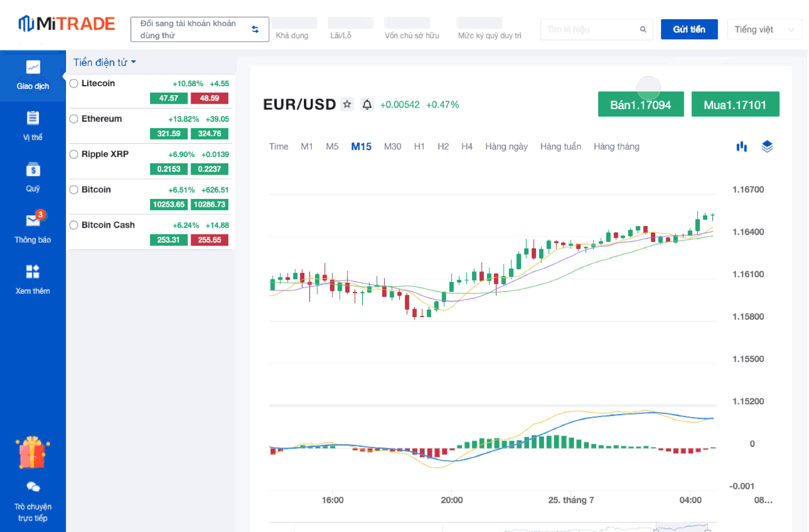The image size is (809, 532).
Task: Click the symbol search input field
Action: pyautogui.click(x=591, y=29)
